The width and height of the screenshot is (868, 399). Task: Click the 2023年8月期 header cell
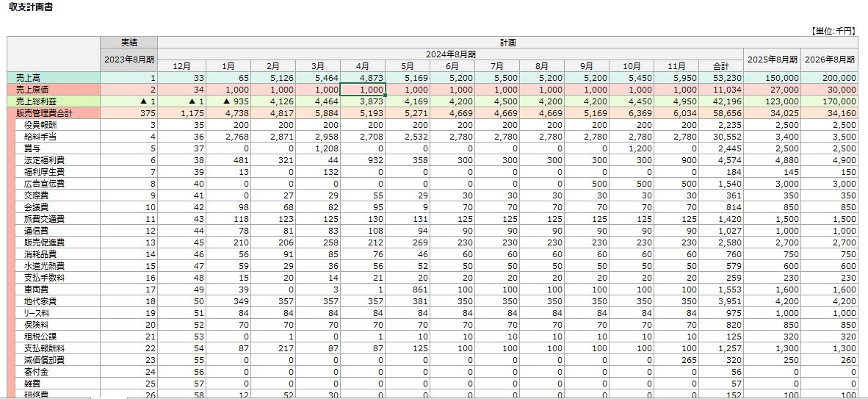[x=129, y=60]
